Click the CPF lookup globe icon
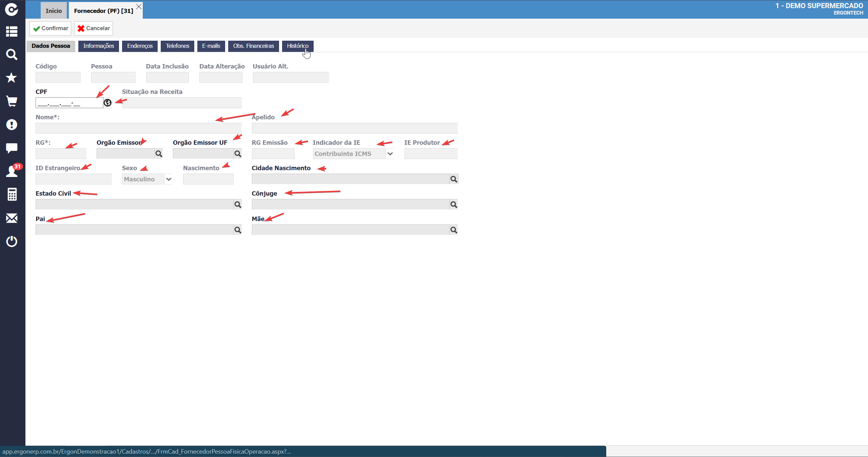The width and height of the screenshot is (868, 457). point(107,103)
